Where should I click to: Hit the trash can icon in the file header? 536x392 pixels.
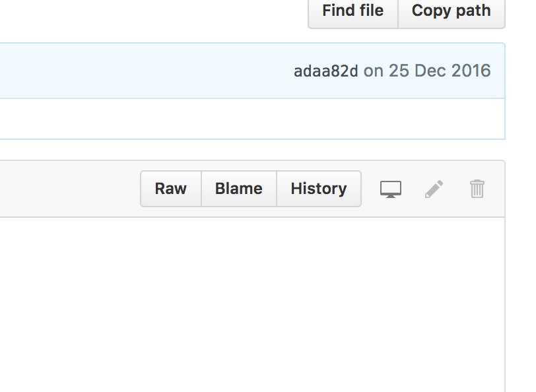[x=477, y=189]
